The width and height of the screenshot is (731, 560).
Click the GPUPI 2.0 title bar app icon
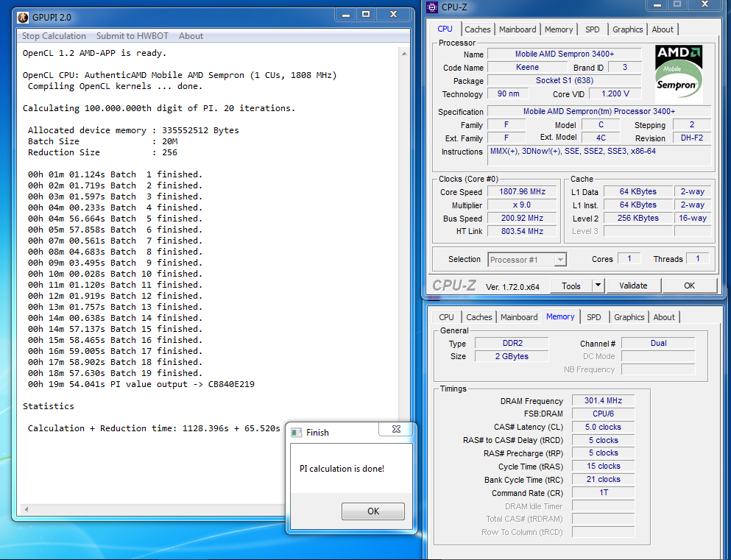point(23,18)
